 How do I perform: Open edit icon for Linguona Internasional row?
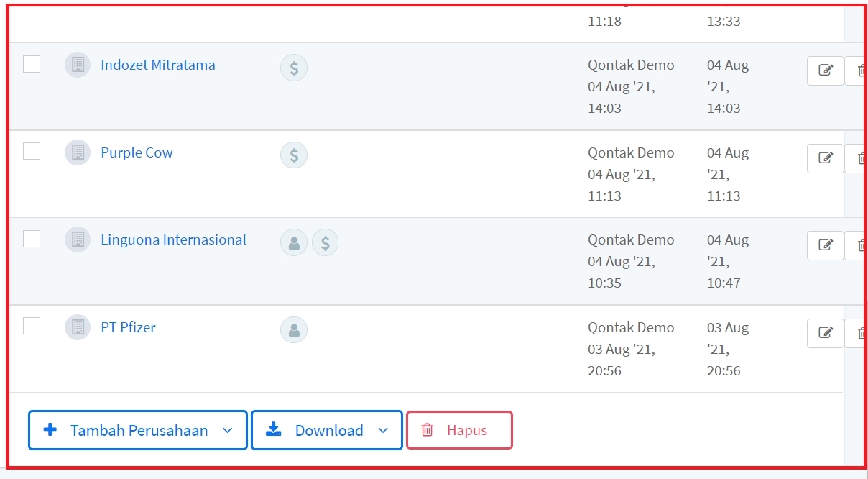[825, 245]
